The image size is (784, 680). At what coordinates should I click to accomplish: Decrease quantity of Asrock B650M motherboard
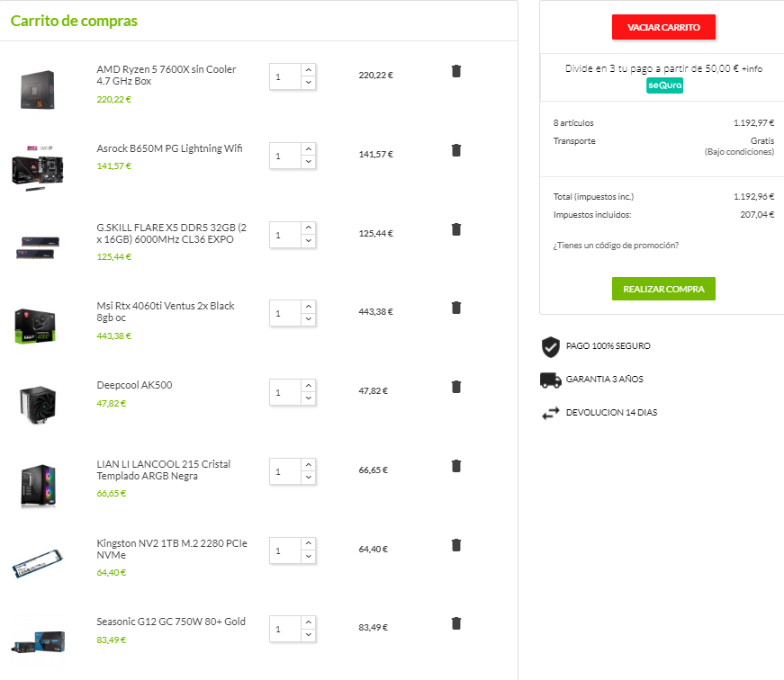click(309, 161)
